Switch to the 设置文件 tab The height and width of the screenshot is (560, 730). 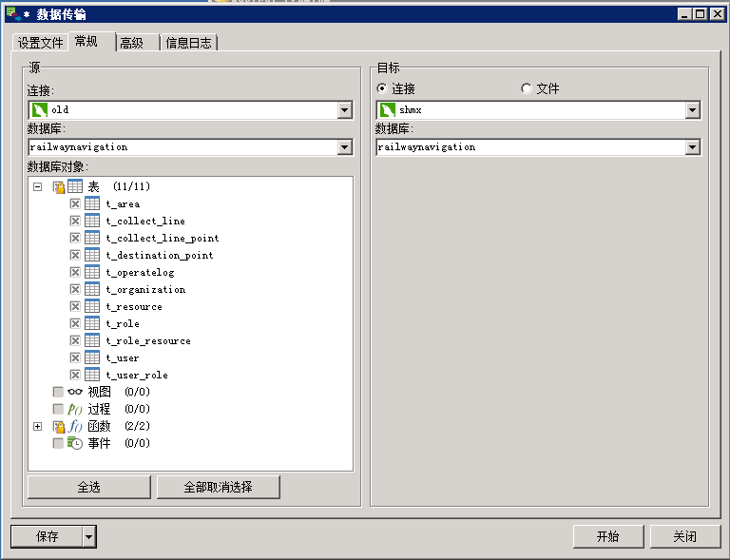coord(41,43)
